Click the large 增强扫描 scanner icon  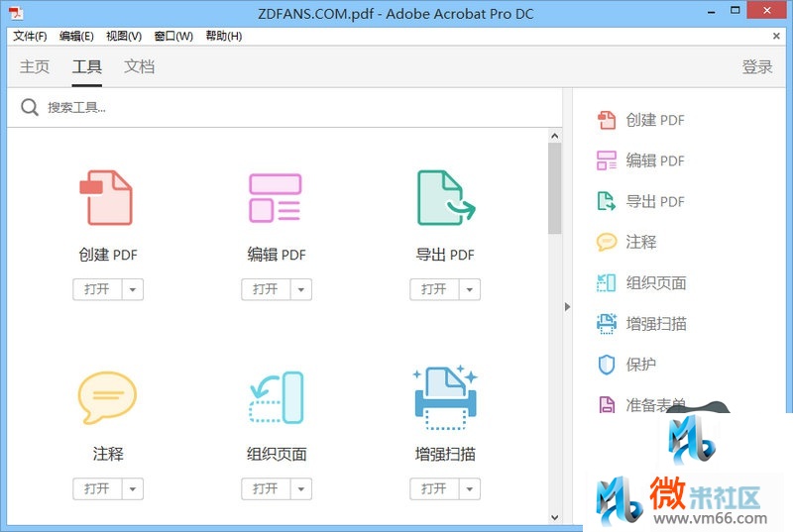point(445,397)
